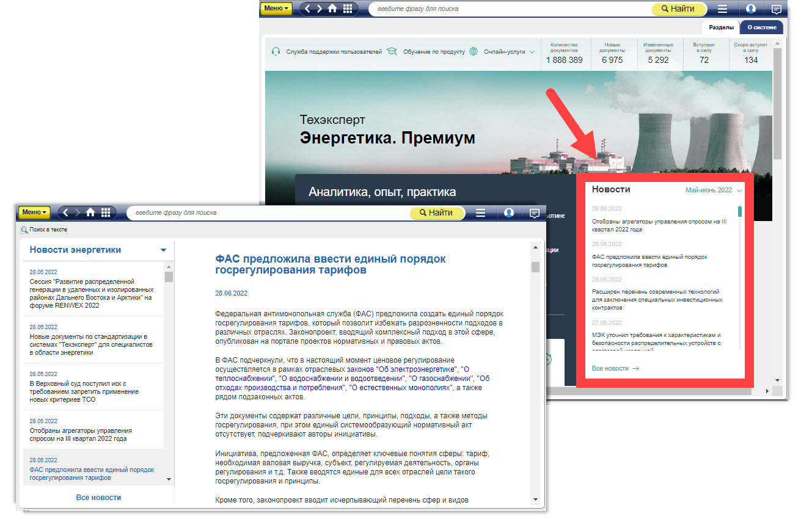Click the forward arrow in the Энергетика window
Viewport: 812px width, 519px height.
click(320, 9)
